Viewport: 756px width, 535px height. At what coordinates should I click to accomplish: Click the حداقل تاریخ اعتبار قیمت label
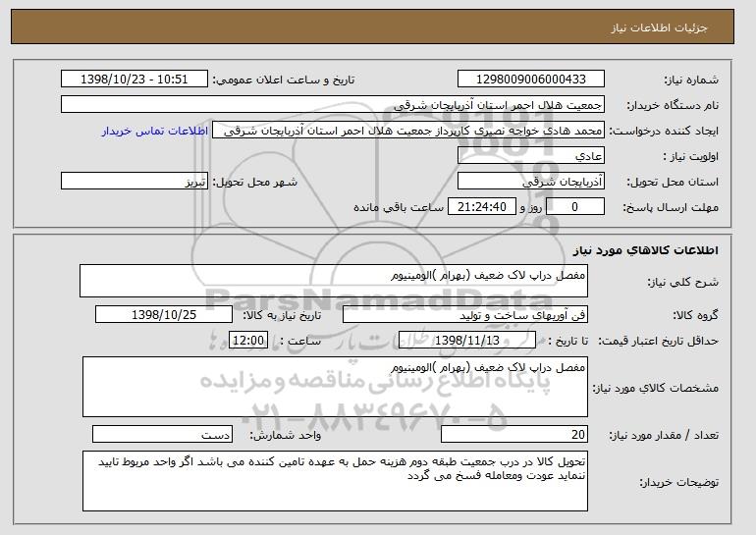pos(658,342)
